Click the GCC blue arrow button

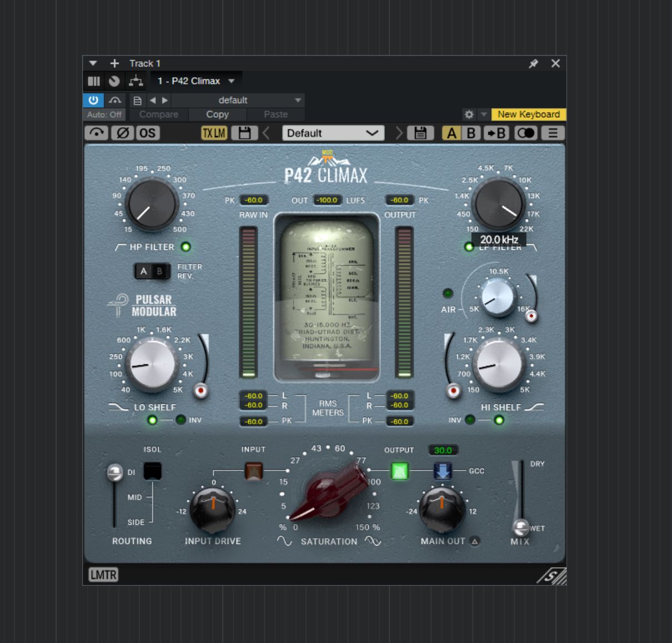(443, 471)
